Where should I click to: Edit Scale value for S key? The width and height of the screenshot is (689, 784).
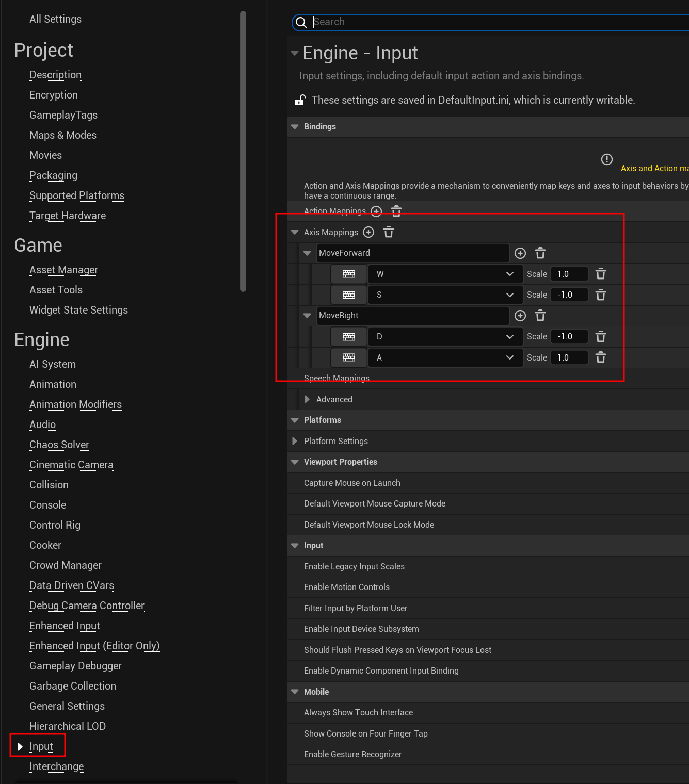(x=569, y=295)
